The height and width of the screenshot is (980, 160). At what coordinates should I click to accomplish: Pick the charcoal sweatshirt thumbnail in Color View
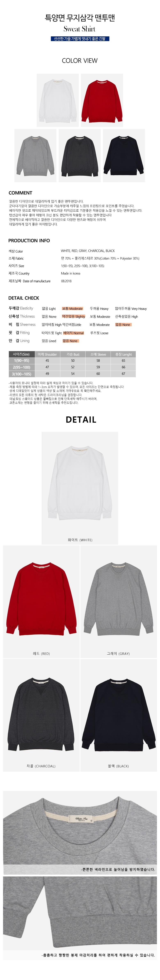pos(80,156)
